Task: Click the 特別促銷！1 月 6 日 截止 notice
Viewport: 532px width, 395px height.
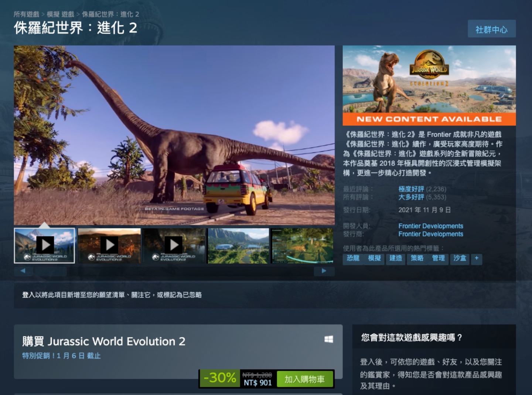Action: coord(61,355)
